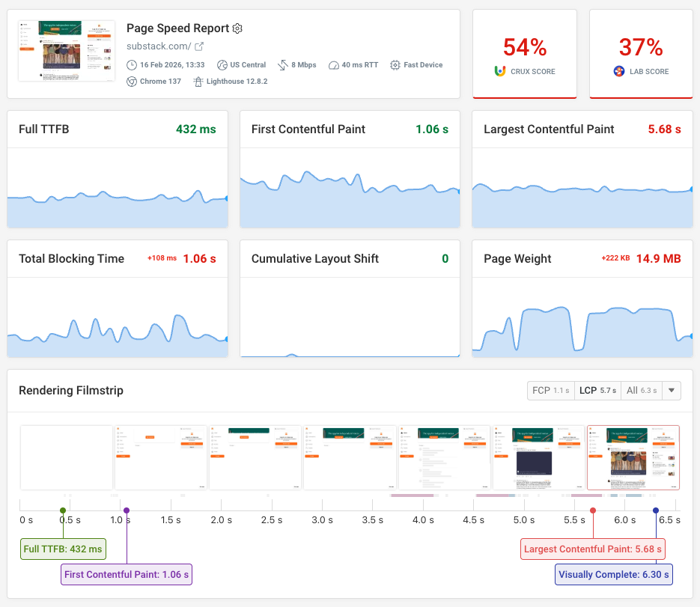Click the Chrome 137 browser icon
This screenshot has height=607, width=700.
coord(132,81)
